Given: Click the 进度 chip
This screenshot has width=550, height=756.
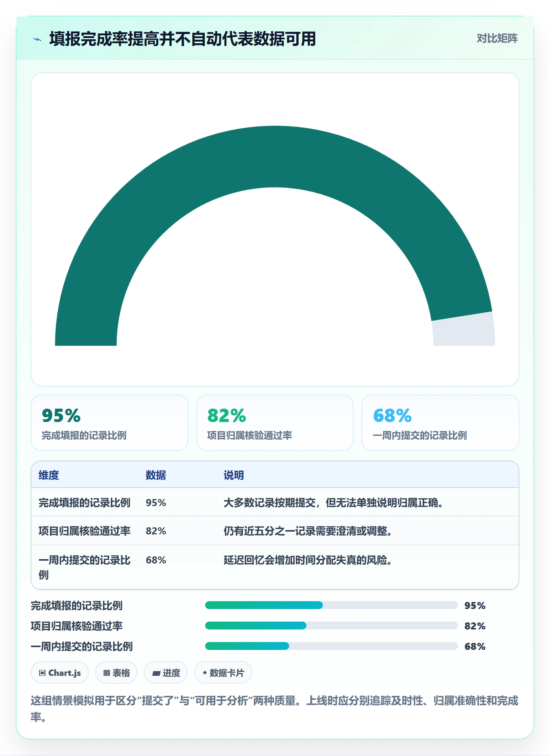Looking at the screenshot, I should [x=166, y=673].
